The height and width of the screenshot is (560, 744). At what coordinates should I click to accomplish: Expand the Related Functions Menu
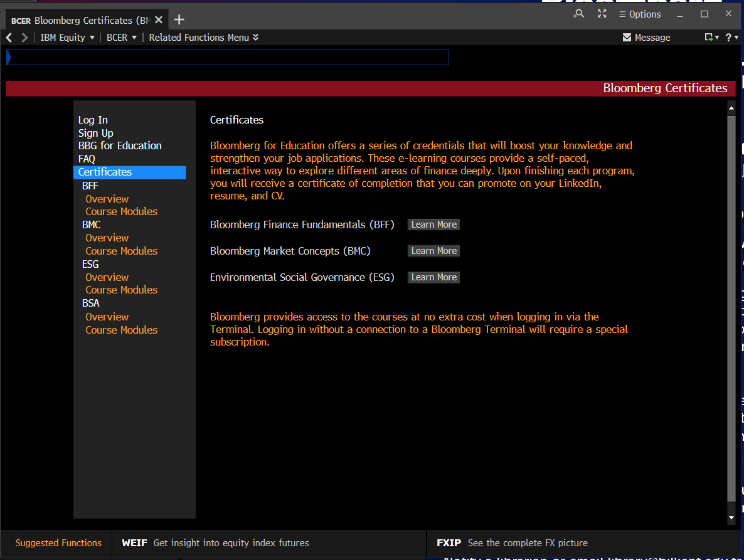203,38
